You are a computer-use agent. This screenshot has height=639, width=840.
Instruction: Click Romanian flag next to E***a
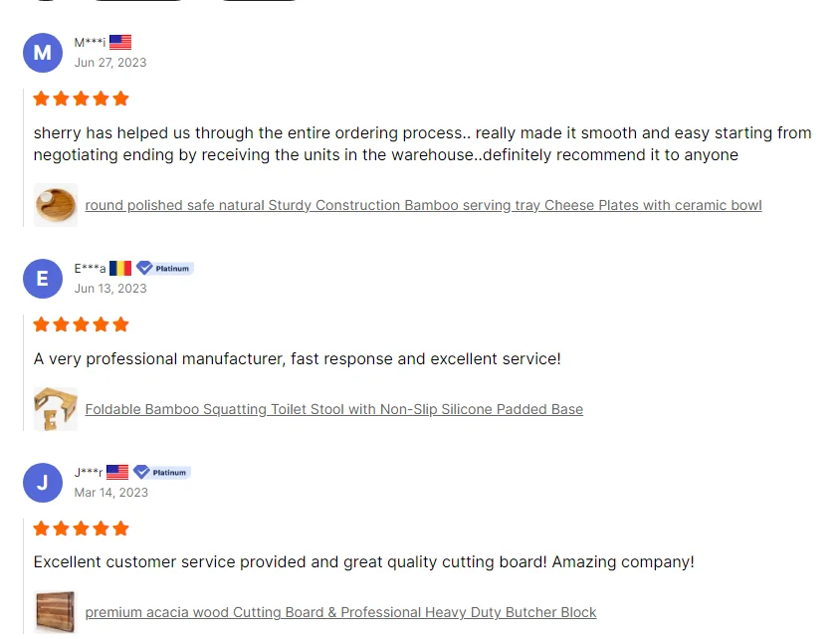click(120, 268)
